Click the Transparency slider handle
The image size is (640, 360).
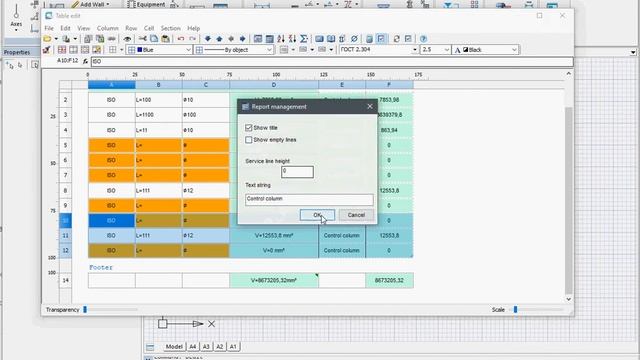tap(85, 310)
